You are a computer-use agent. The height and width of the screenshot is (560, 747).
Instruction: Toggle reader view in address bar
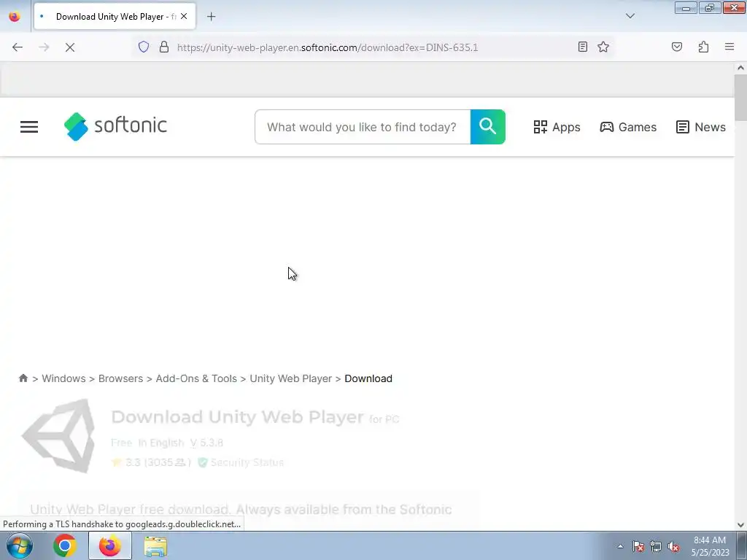[x=583, y=47]
